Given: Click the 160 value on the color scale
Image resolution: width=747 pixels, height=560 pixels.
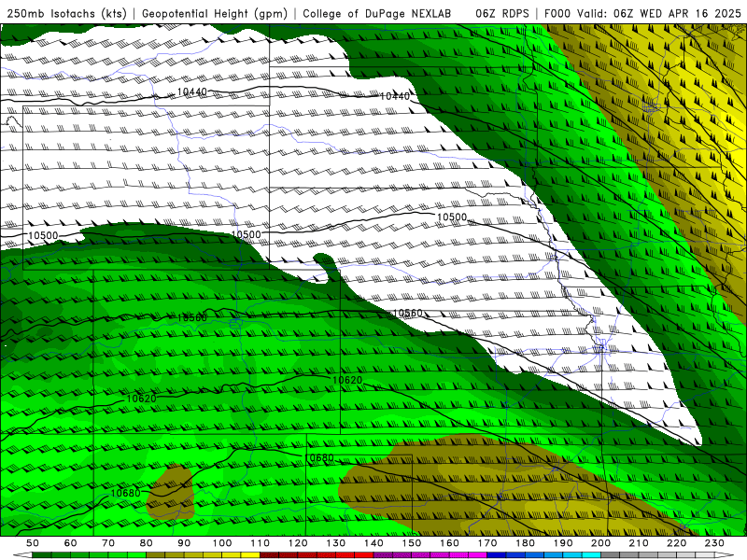Looking at the screenshot, I should 449,543.
